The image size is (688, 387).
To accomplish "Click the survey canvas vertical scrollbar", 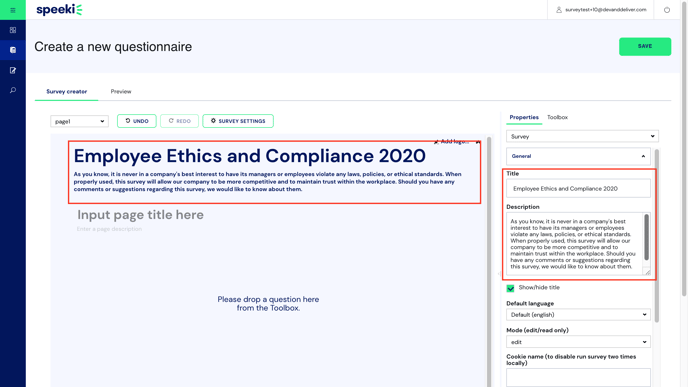I will coord(489,262).
